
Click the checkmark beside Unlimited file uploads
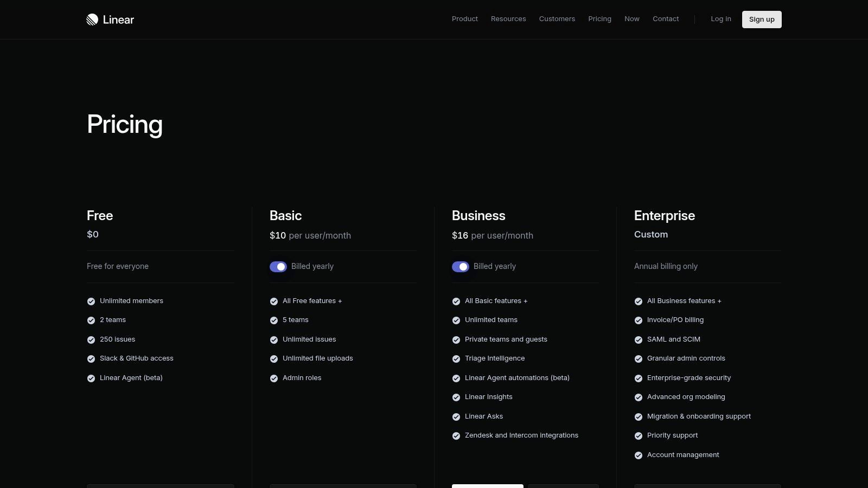coord(273,358)
